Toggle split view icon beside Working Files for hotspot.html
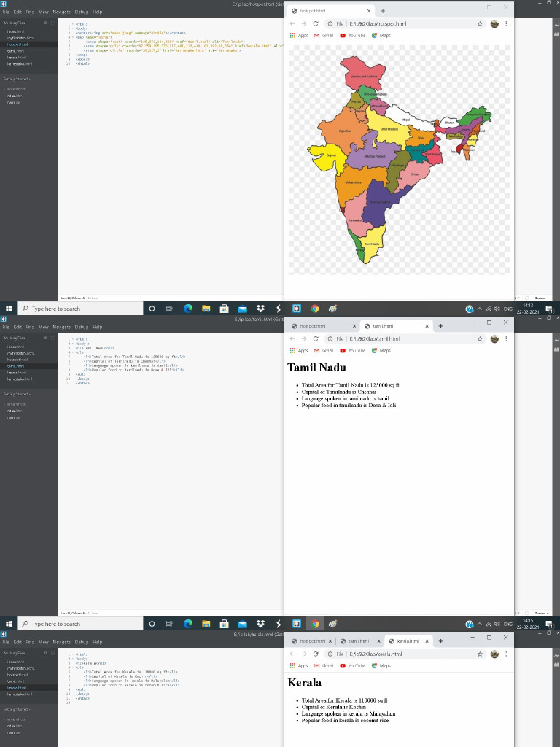 click(x=52, y=23)
